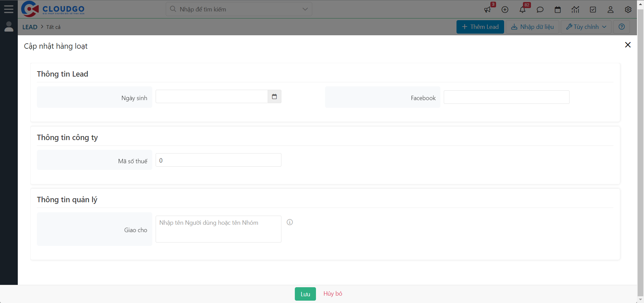Open the user profile icon in top bar

(610, 9)
